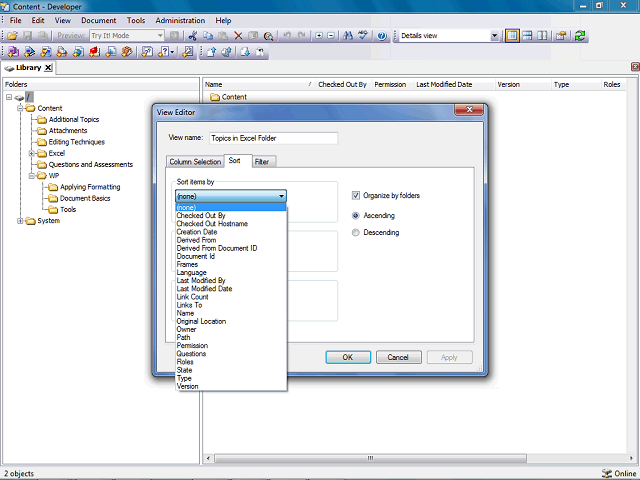Choose Checked Out Hostname in list
The width and height of the screenshot is (640, 480).
[231, 224]
